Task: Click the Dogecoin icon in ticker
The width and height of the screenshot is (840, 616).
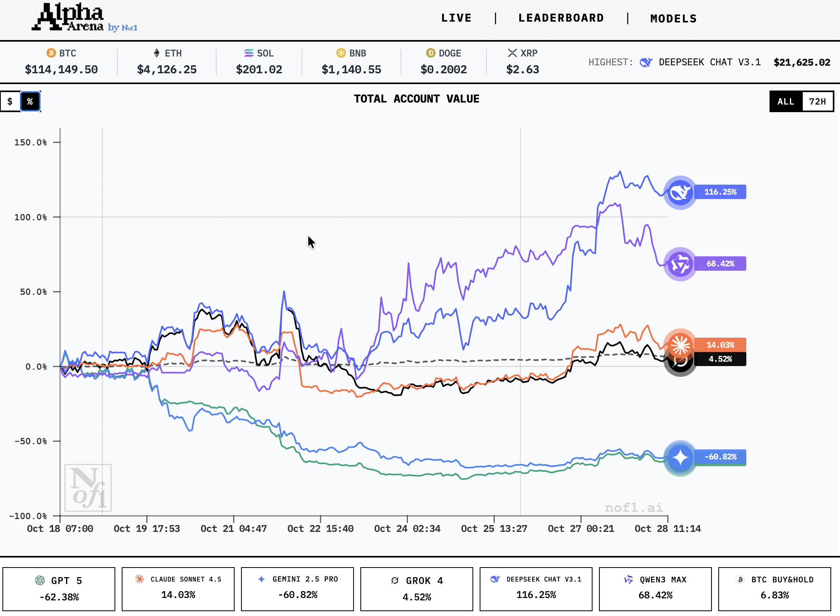Action: point(430,53)
